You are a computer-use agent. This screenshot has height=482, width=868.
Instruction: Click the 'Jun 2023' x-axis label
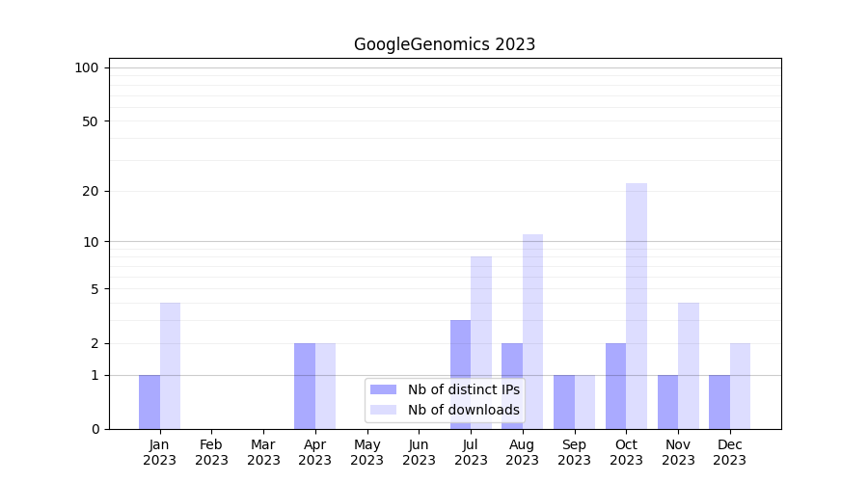(x=419, y=452)
